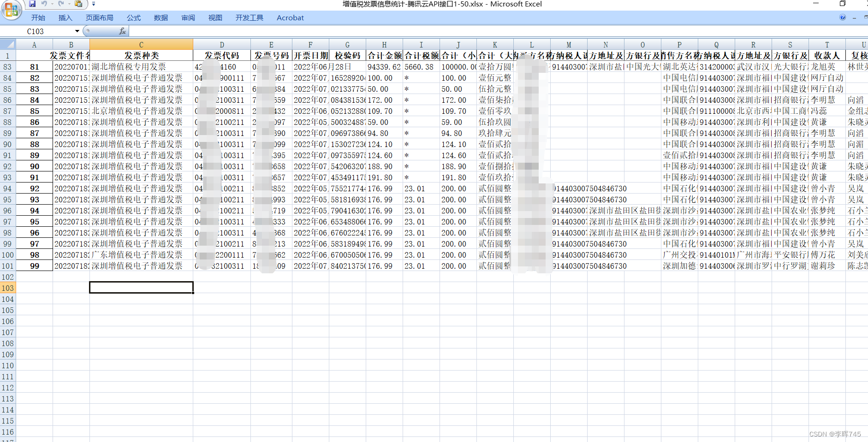Open Customize Quick Access Toolbar dropdown
The image size is (868, 442).
point(94,4)
